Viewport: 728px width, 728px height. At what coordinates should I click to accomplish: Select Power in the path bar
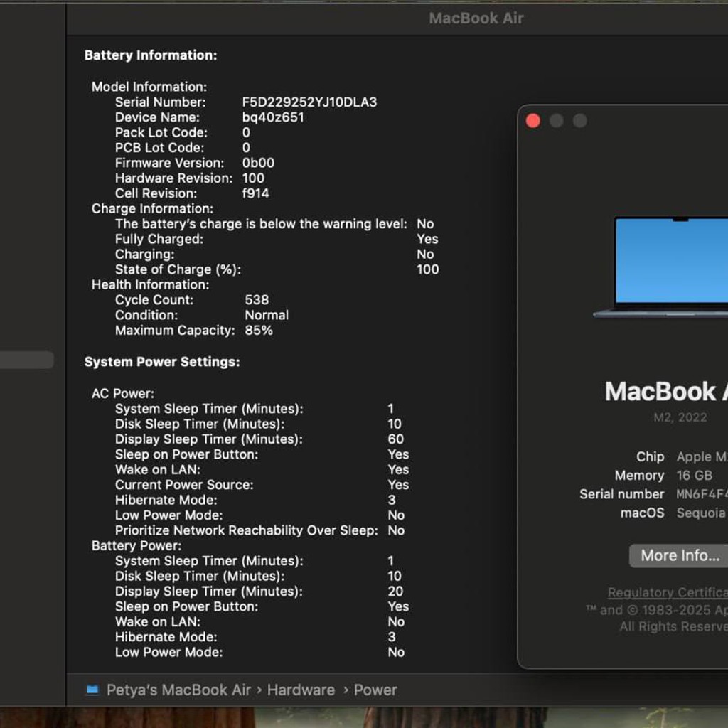coord(375,690)
